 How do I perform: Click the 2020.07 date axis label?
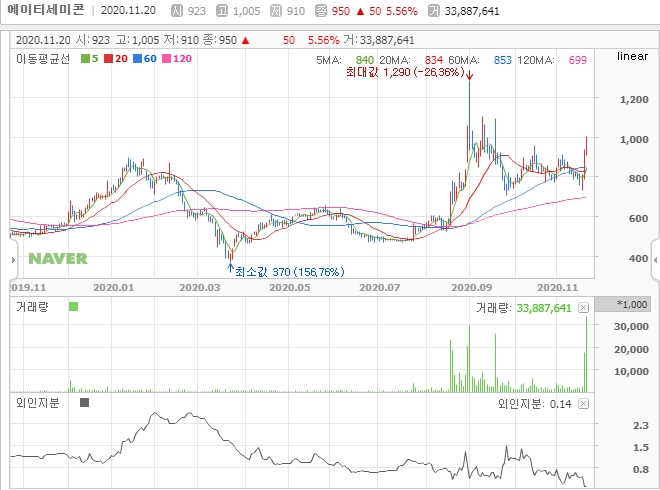click(x=379, y=288)
